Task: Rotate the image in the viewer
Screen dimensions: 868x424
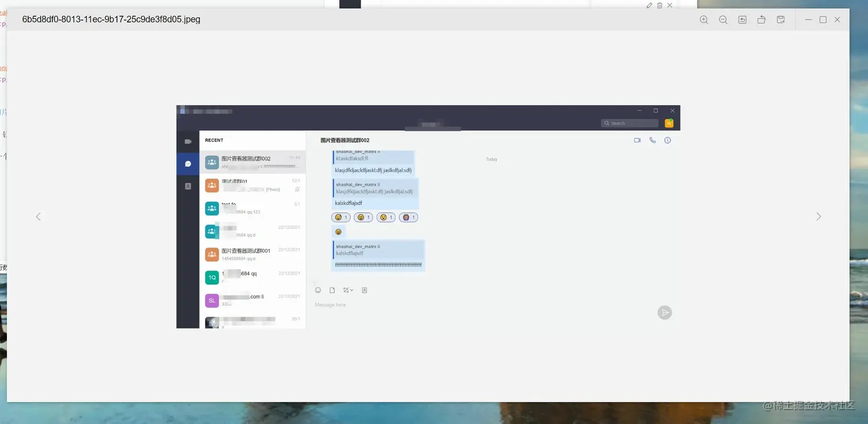Action: click(762, 20)
